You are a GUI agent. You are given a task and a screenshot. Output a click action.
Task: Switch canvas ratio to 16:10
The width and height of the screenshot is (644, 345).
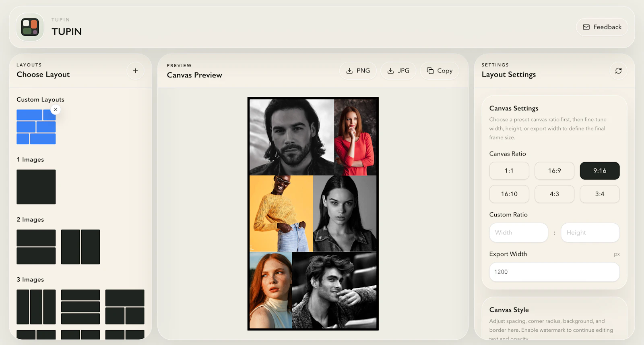tap(509, 194)
